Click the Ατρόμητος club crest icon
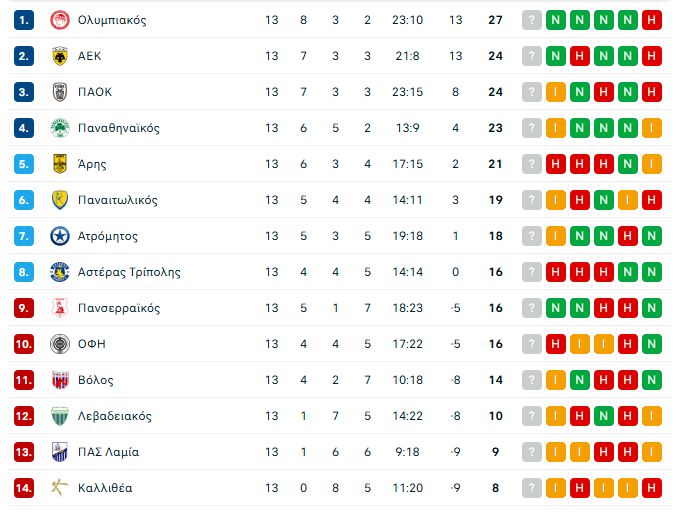Image resolution: width=678 pixels, height=512 pixels. click(59, 236)
